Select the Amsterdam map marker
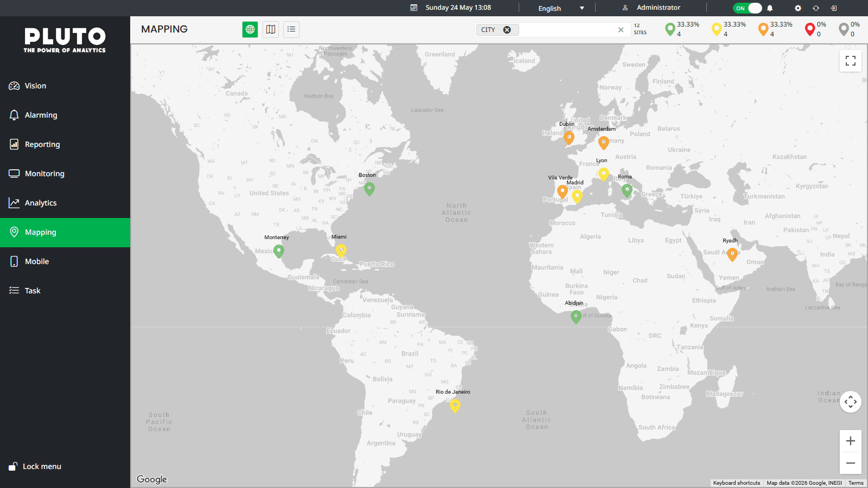This screenshot has height=488, width=868. coord(604,143)
